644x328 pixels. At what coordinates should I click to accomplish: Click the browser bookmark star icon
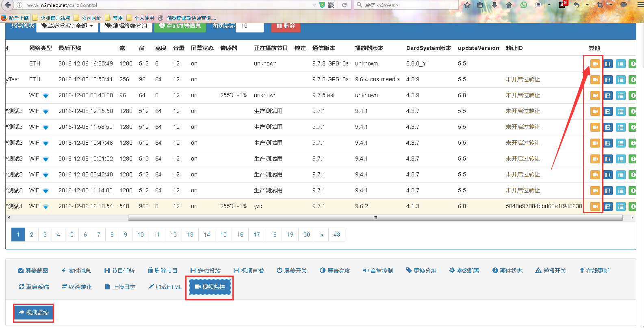467,5
